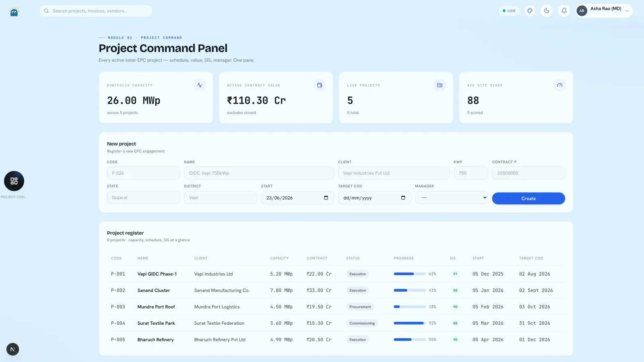Expand Asha Rao account menu chevron
Image resolution: width=644 pixels, height=362 pixels.
click(627, 11)
